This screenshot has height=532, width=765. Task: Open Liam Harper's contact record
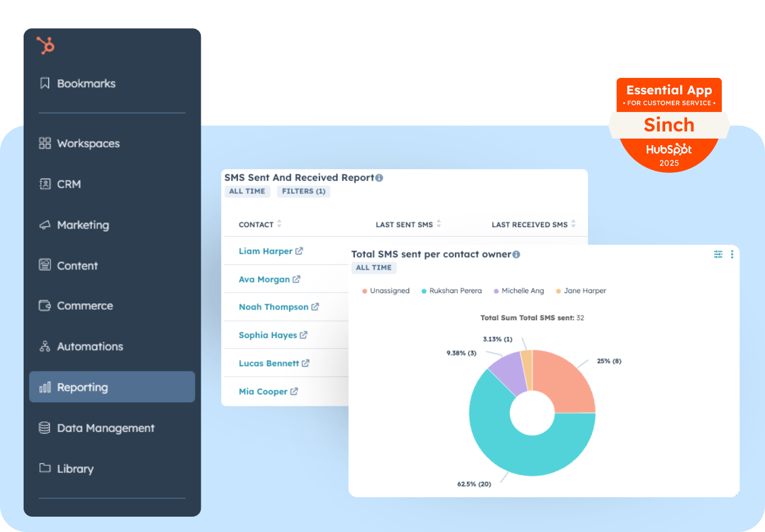click(x=266, y=251)
